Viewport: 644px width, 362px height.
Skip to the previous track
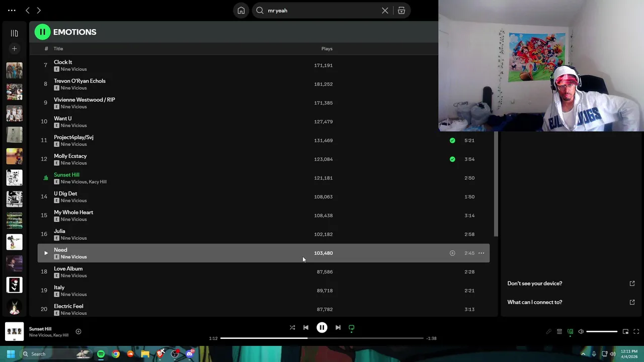(x=306, y=328)
